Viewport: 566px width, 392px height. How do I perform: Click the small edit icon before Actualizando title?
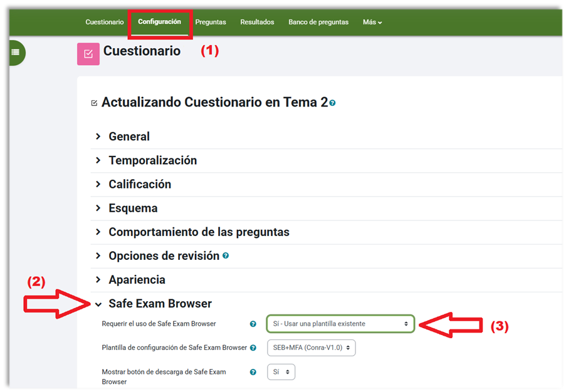94,103
